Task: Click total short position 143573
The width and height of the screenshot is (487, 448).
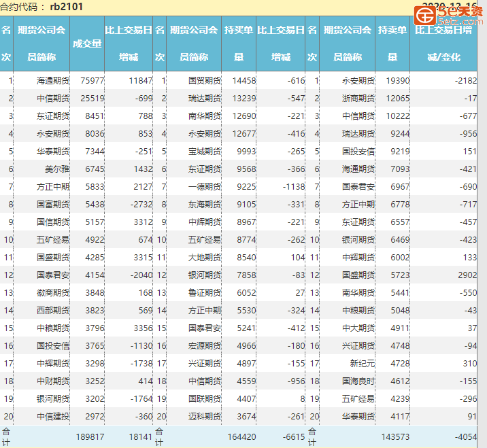Action: tap(396, 437)
